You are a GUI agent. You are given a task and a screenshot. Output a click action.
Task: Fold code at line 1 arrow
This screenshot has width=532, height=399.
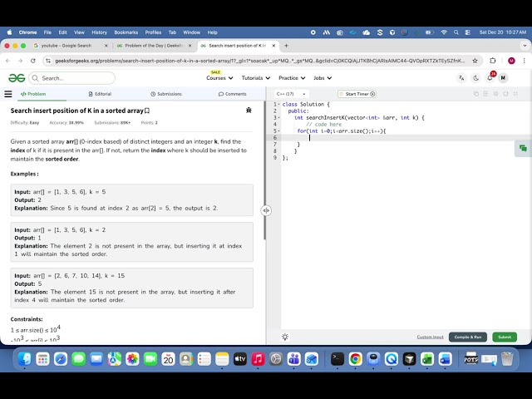(279, 105)
